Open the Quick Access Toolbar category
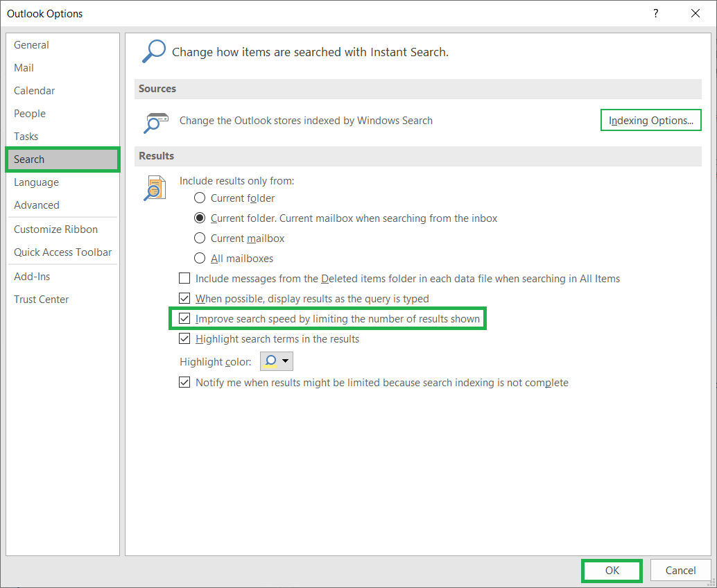Screen dimensions: 717x588 [62, 252]
